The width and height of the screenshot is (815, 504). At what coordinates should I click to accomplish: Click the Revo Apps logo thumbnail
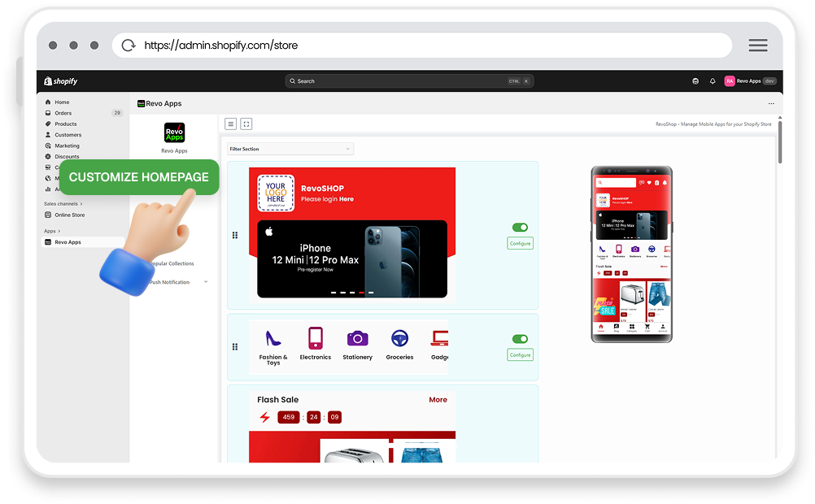[173, 132]
